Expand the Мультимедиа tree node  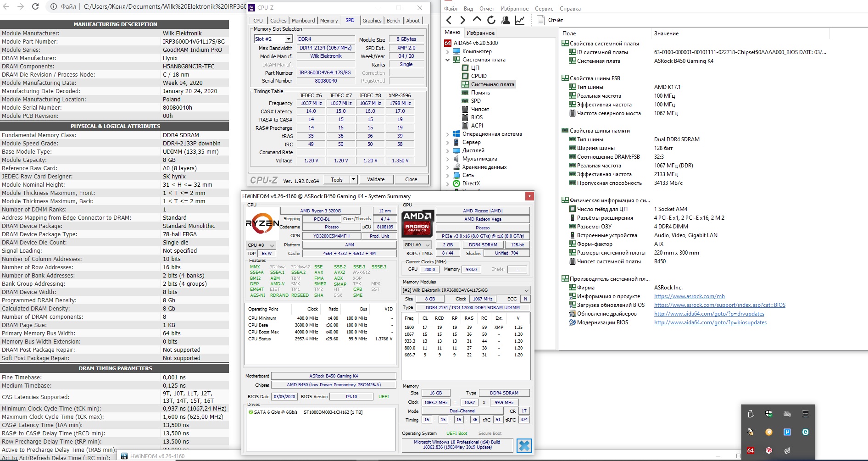pos(447,159)
